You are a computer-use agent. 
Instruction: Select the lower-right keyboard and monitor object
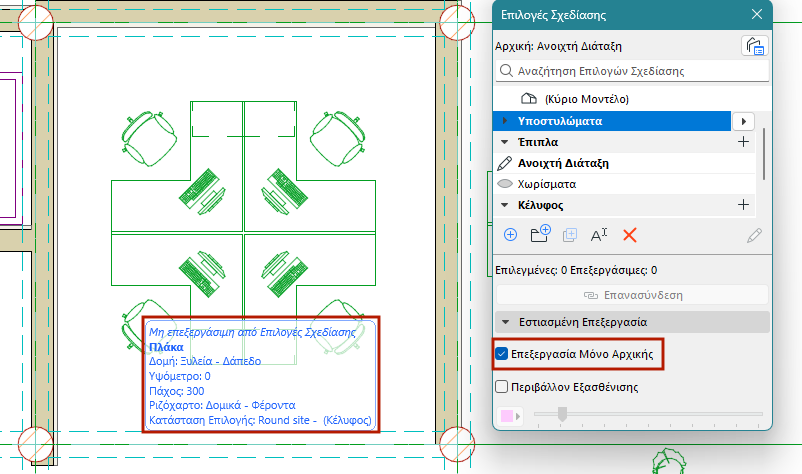point(284,274)
